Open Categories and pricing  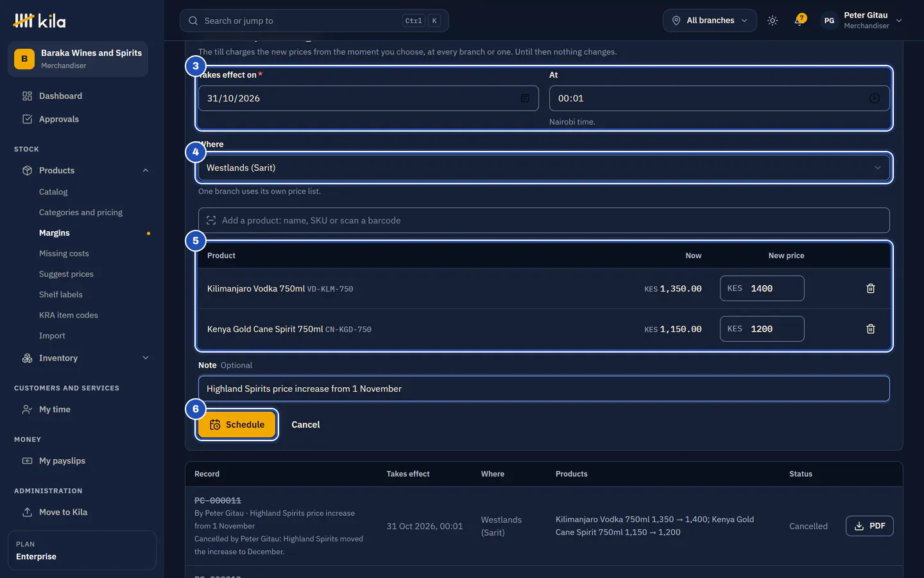(x=81, y=212)
